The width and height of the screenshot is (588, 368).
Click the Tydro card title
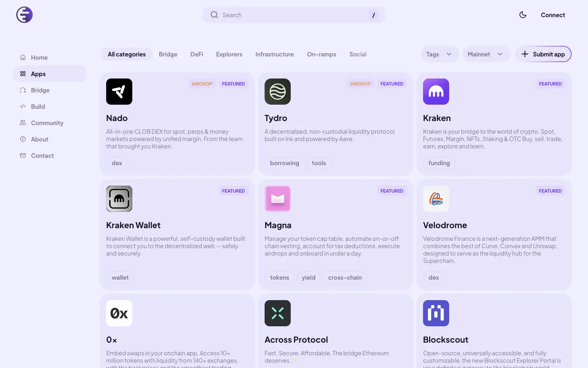point(276,118)
